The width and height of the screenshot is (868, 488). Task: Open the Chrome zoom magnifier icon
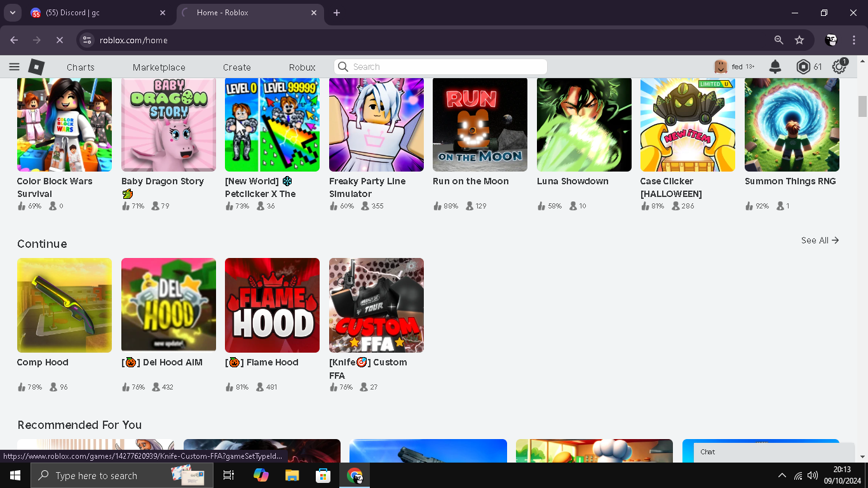click(x=778, y=40)
